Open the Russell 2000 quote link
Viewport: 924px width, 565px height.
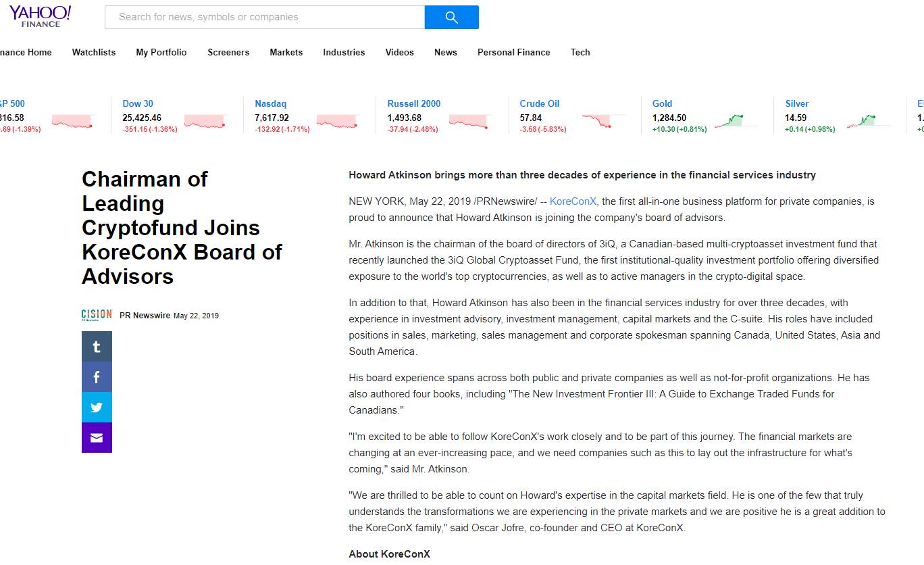[x=414, y=103]
